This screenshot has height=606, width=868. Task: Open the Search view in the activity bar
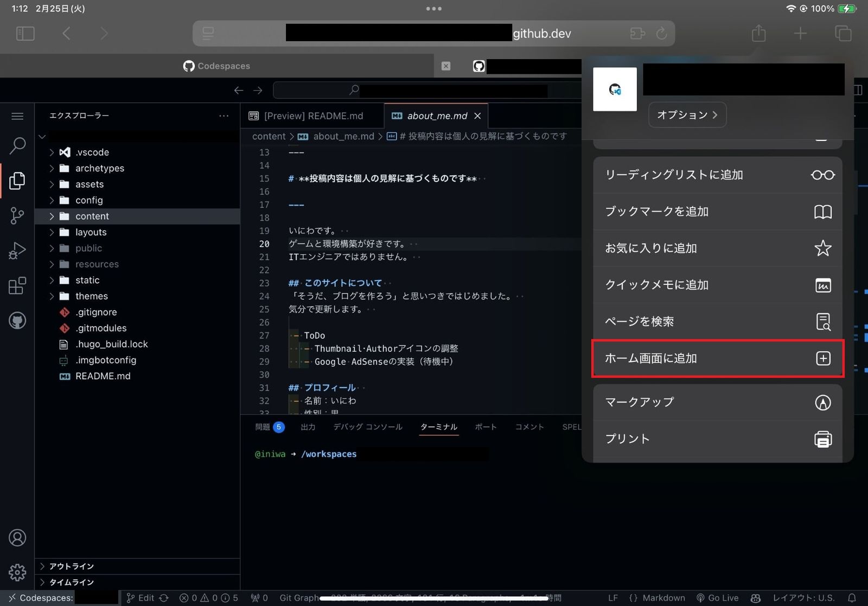(x=18, y=145)
